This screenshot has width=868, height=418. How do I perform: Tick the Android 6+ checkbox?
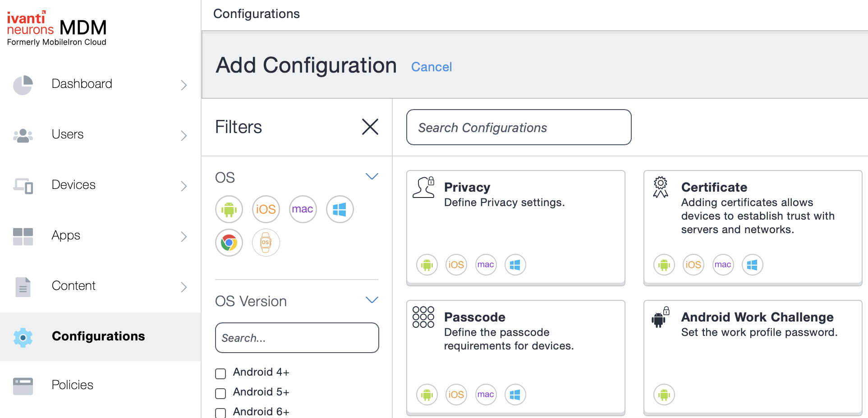click(x=220, y=413)
